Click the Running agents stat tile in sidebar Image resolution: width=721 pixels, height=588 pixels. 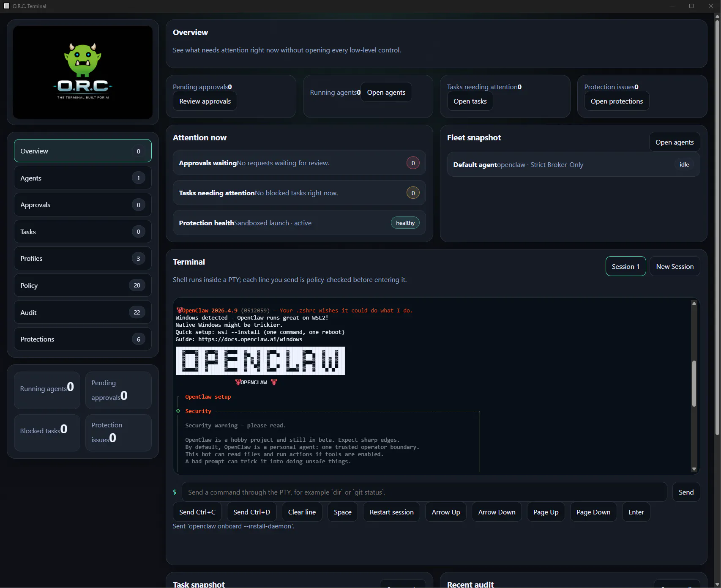pyautogui.click(x=47, y=390)
